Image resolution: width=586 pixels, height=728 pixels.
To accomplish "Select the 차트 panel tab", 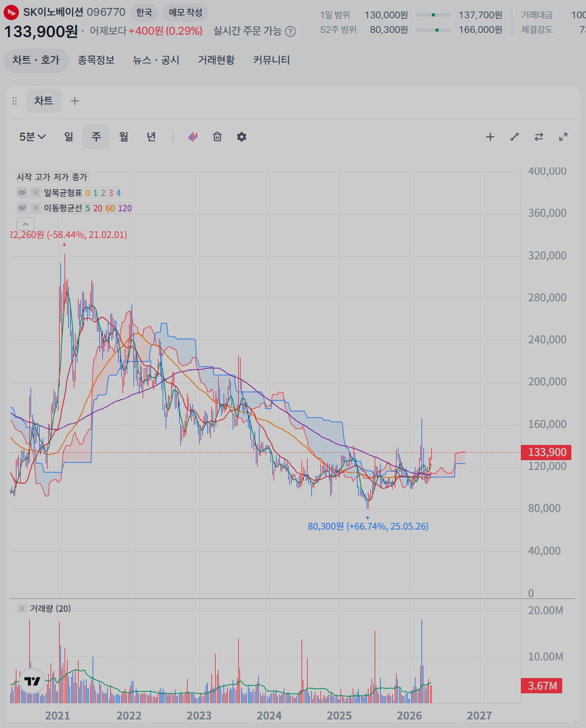I will [x=44, y=101].
